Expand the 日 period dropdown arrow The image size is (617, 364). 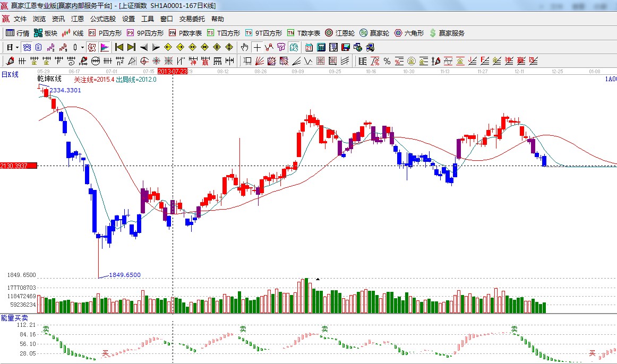[17, 47]
